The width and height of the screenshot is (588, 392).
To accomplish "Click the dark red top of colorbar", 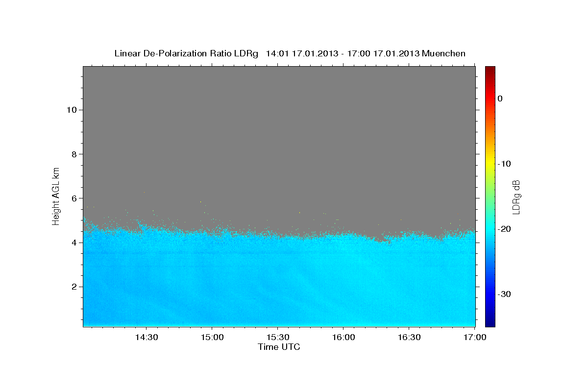I will click(490, 70).
